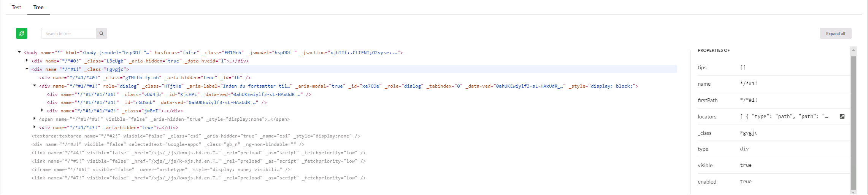Collapse the selected Fgvgjc div node
Viewport: 868px width, 195px height.
pos(27,69)
